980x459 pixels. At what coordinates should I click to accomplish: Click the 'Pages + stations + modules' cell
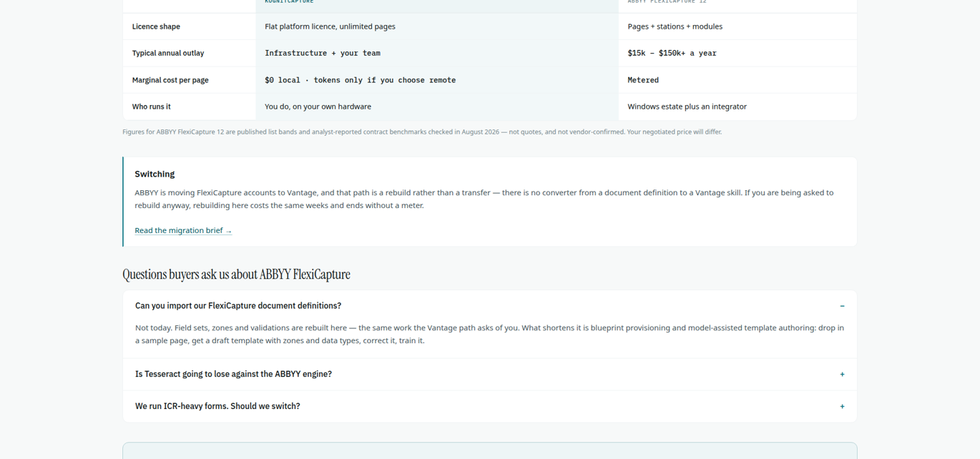pos(738,26)
